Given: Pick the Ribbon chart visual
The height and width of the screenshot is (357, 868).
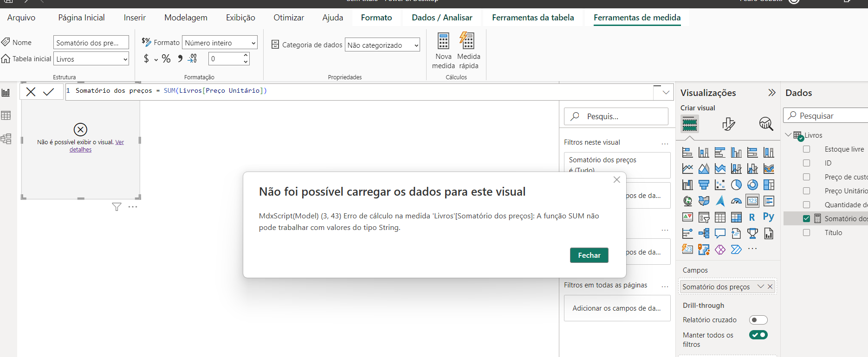Looking at the screenshot, I should 769,169.
